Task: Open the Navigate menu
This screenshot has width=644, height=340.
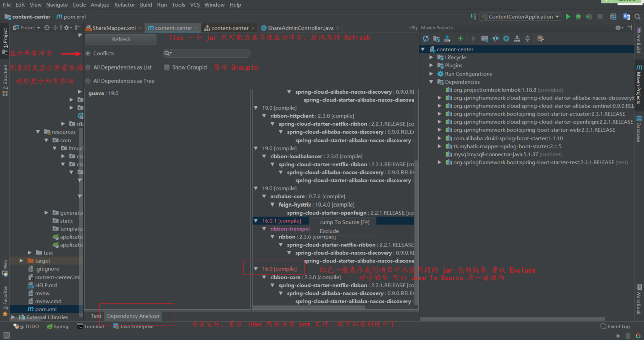Action: 57,5
